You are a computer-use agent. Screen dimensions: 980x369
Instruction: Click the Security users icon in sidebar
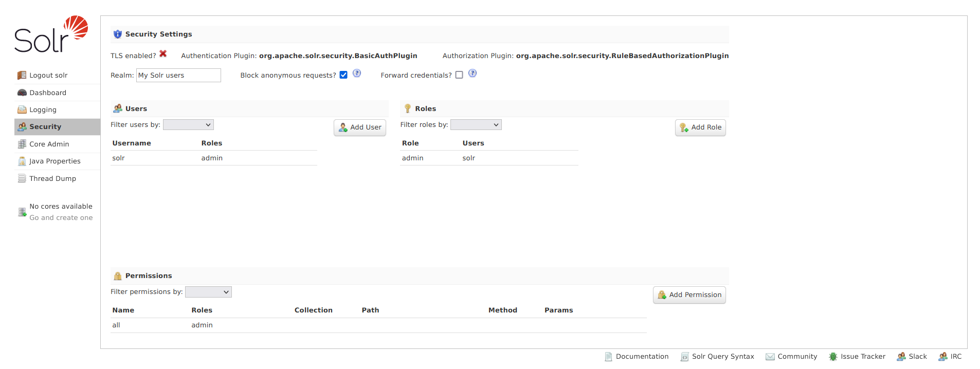click(22, 126)
